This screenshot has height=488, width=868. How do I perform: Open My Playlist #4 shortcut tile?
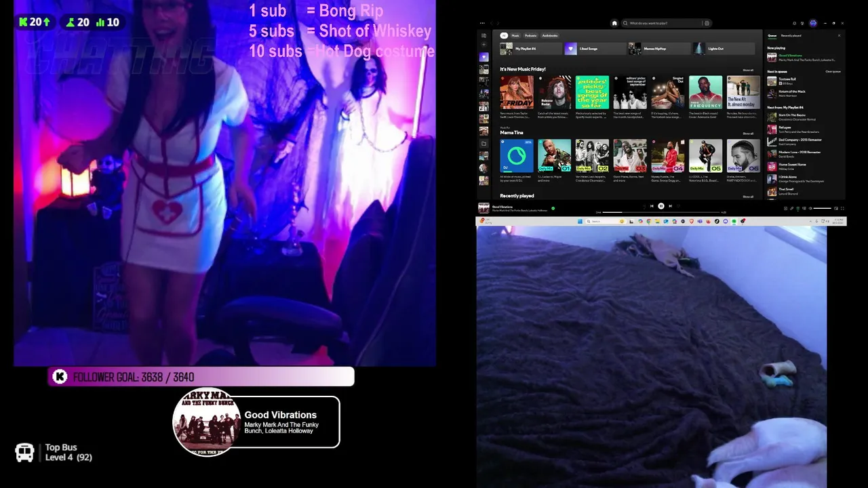(531, 49)
